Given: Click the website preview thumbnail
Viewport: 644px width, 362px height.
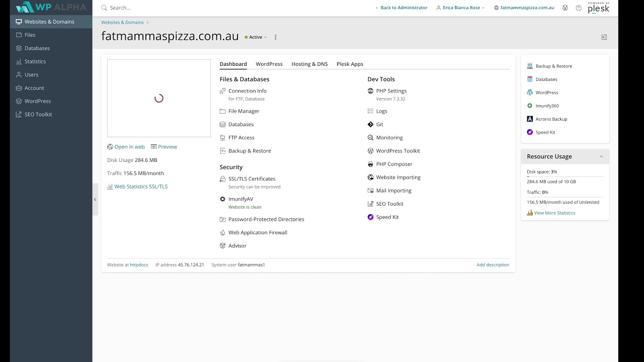Looking at the screenshot, I should click(x=159, y=99).
